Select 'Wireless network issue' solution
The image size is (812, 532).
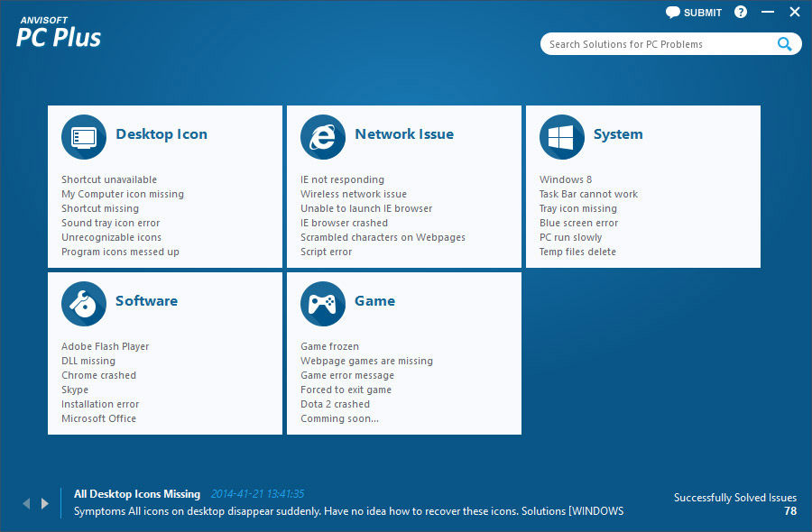[x=354, y=194]
